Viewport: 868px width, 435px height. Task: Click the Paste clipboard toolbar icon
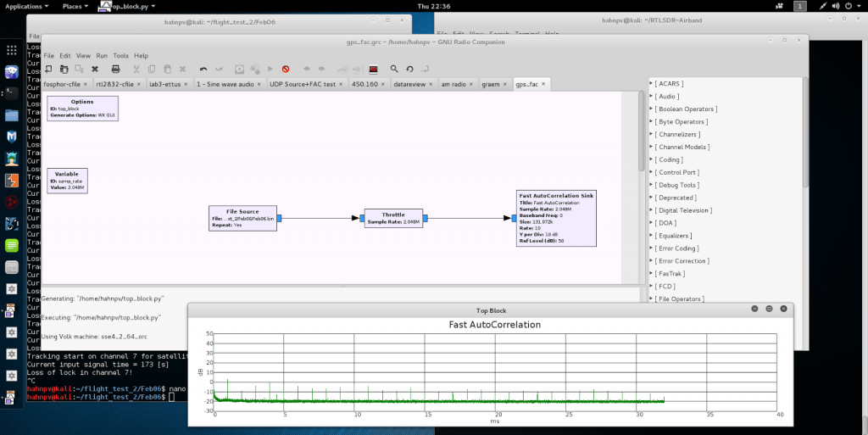pos(167,70)
